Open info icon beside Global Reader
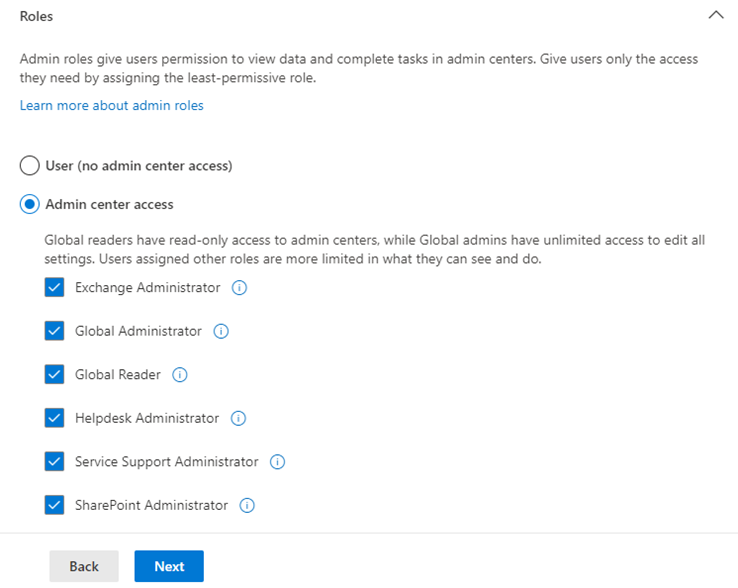The height and width of the screenshot is (588, 738). [180, 375]
